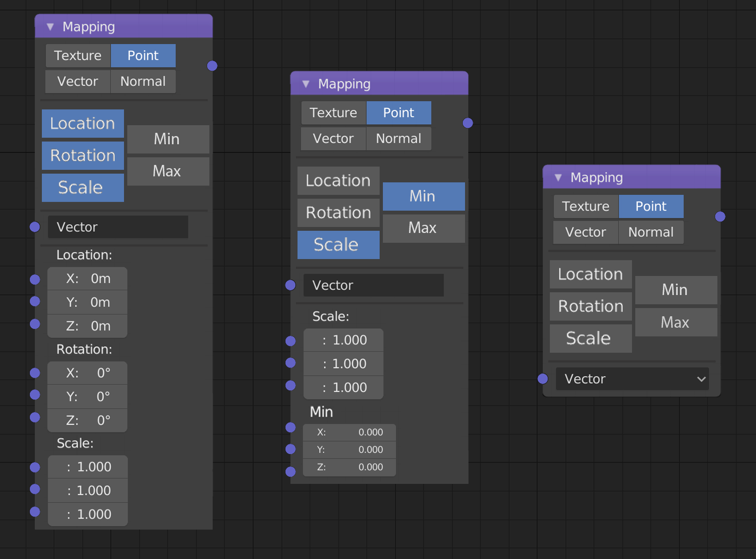Select Vector type in the middle Mapping node
This screenshot has height=559, width=756.
point(333,139)
